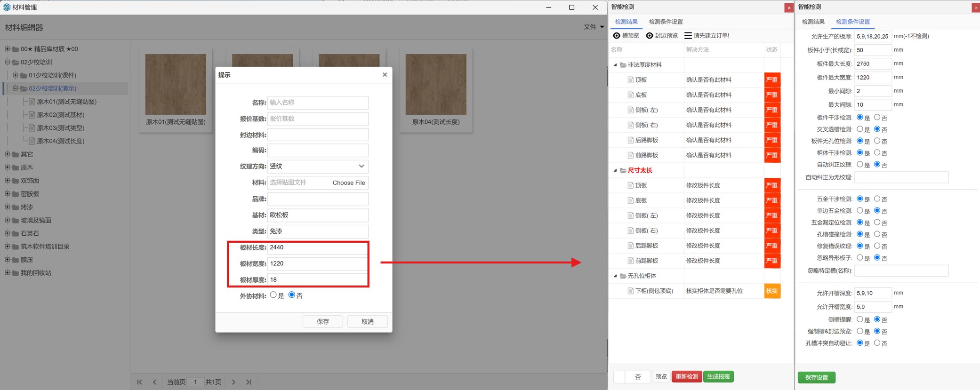Screen dimensions: 980x390
Task: Set 交叉透槽检测 to 是
Action: [x=860, y=129]
